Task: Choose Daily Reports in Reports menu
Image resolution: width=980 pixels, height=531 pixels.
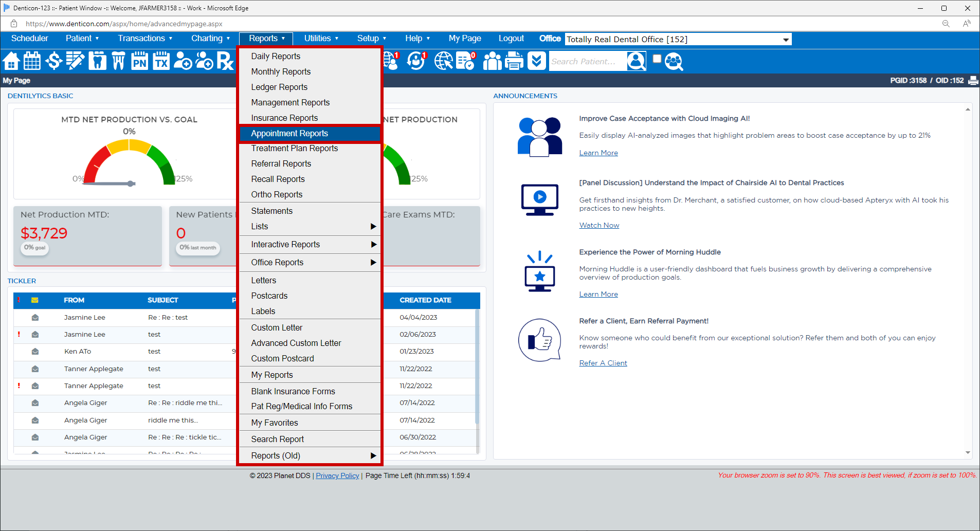Action: 310,57
